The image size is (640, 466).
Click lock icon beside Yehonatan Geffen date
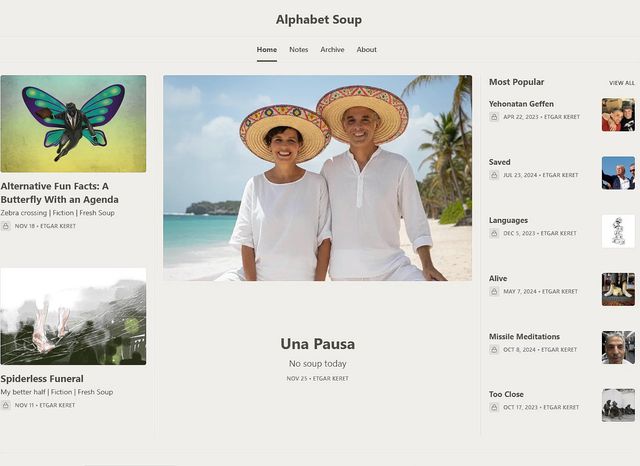pyautogui.click(x=494, y=117)
